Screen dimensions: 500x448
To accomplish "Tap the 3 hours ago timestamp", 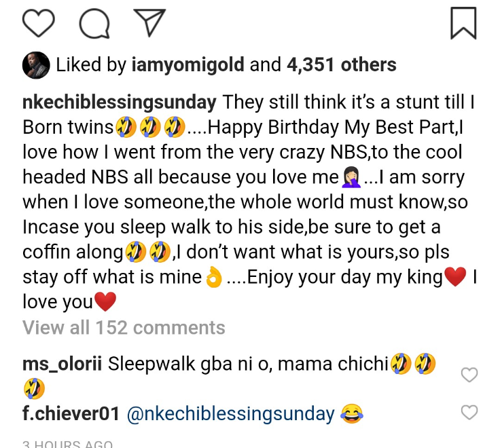I will pyautogui.click(x=67, y=444).
